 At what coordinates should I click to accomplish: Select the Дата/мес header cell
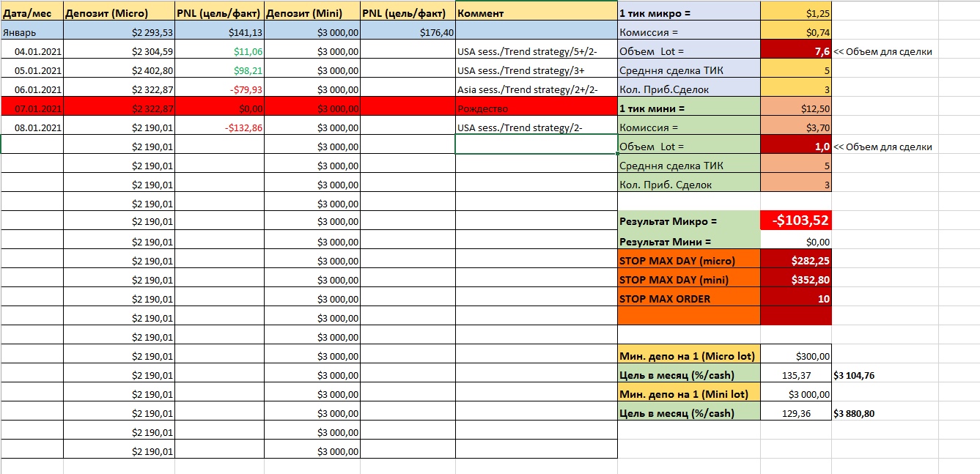[x=32, y=13]
